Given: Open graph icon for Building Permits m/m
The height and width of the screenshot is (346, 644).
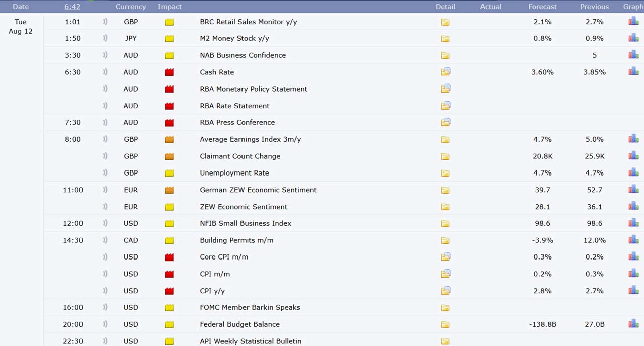Looking at the screenshot, I should (633, 240).
